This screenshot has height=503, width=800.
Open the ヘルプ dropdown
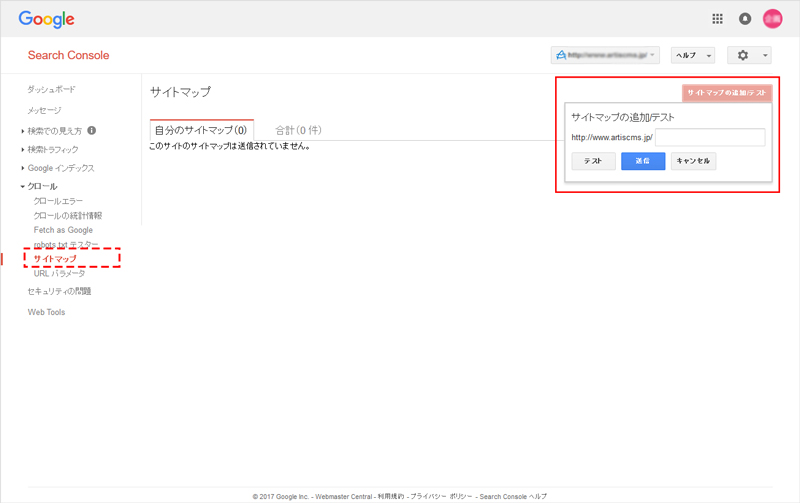693,55
